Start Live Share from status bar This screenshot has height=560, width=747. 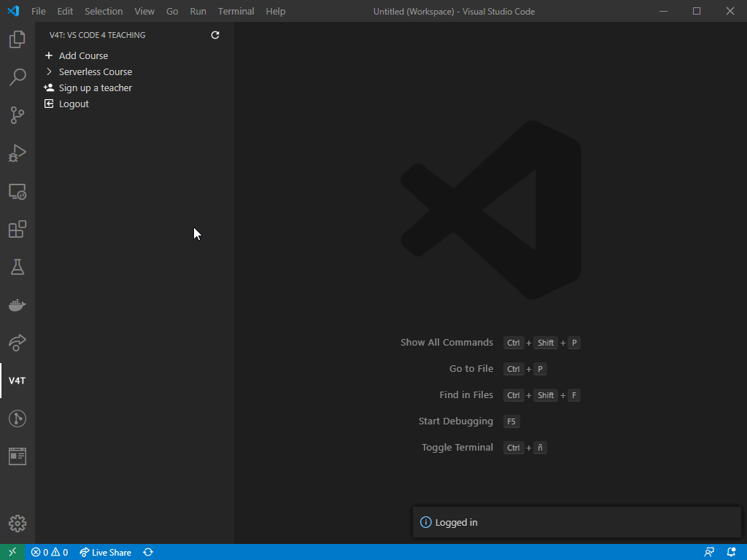[105, 553]
